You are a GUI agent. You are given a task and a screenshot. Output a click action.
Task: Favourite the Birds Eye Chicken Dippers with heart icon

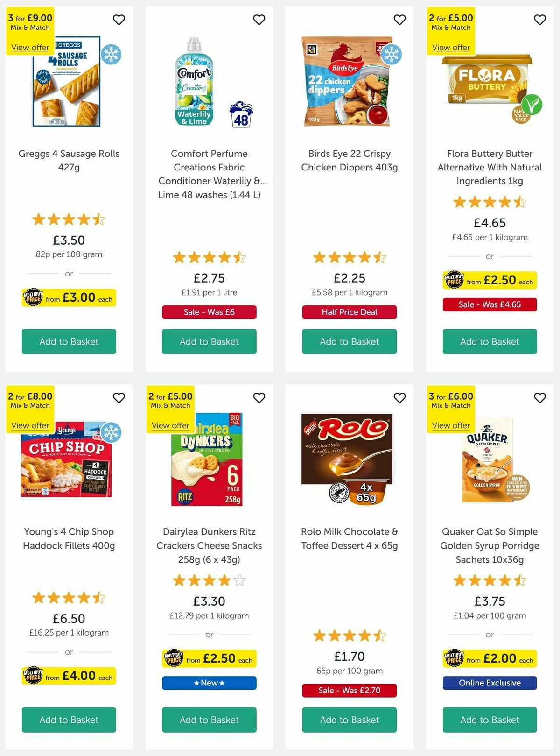point(399,20)
